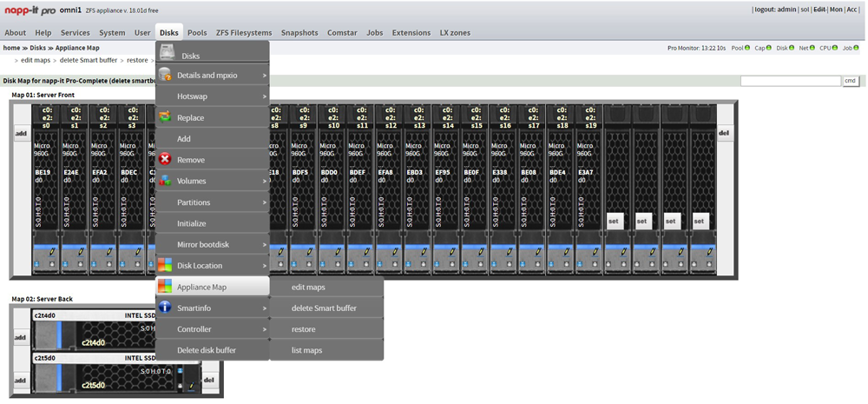The height and width of the screenshot is (404, 868).
Task: Expand the Hotswap submenu
Action: [213, 96]
